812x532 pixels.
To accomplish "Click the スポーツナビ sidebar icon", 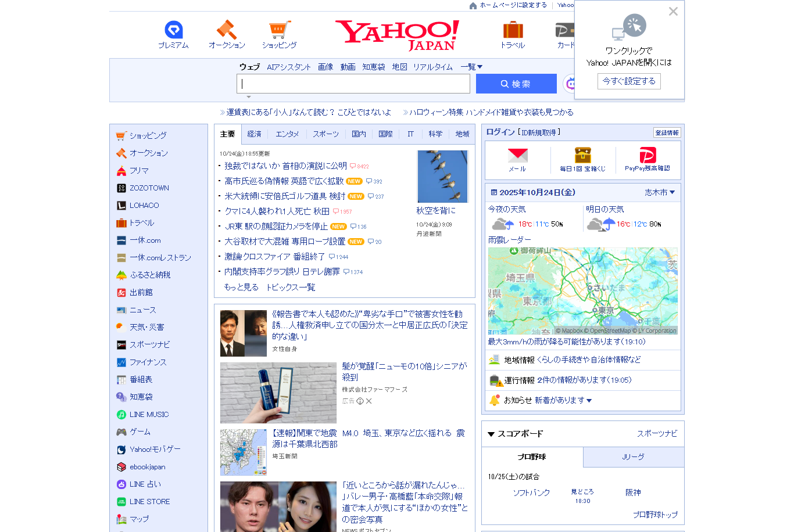I will pyautogui.click(x=121, y=344).
